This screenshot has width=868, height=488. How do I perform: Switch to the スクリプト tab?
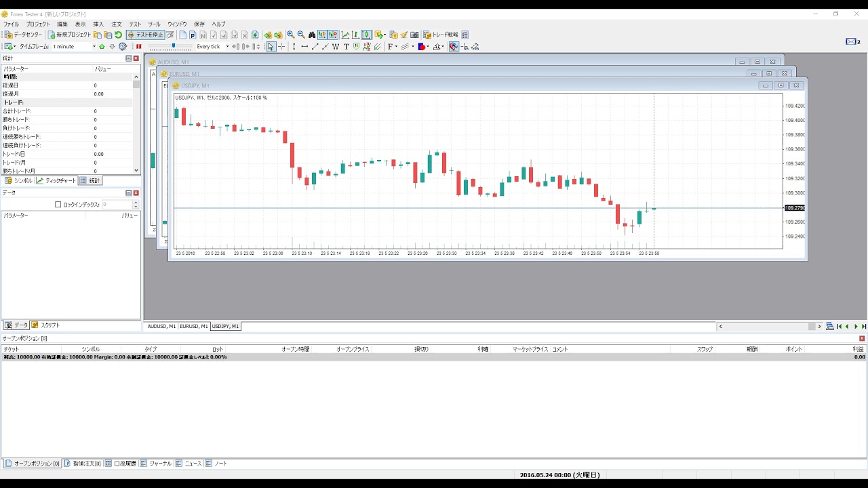[x=45, y=325]
